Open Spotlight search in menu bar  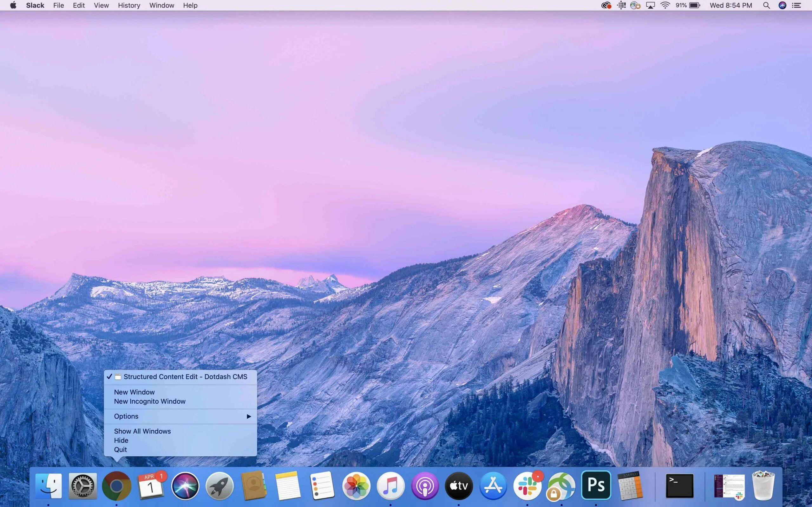[766, 5]
